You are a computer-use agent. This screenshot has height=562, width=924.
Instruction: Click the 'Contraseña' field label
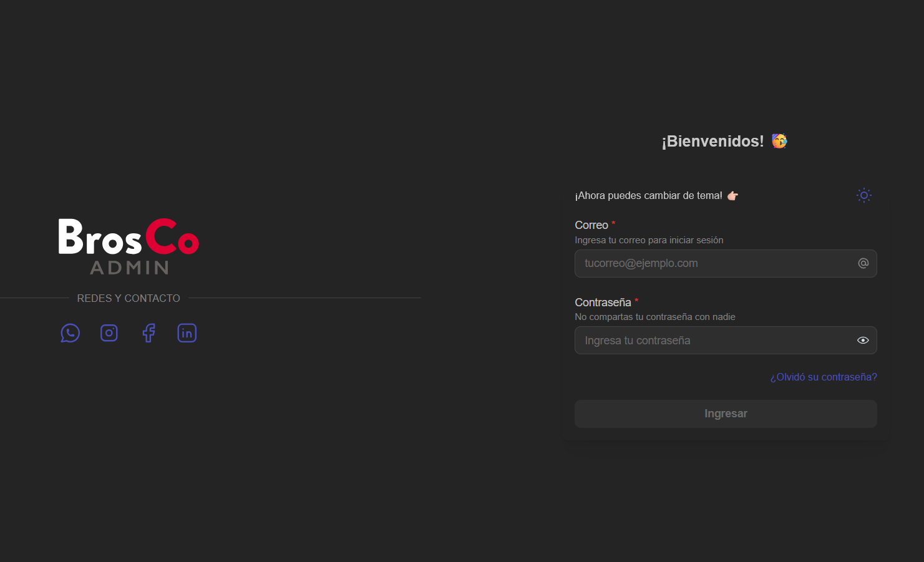[x=603, y=303]
